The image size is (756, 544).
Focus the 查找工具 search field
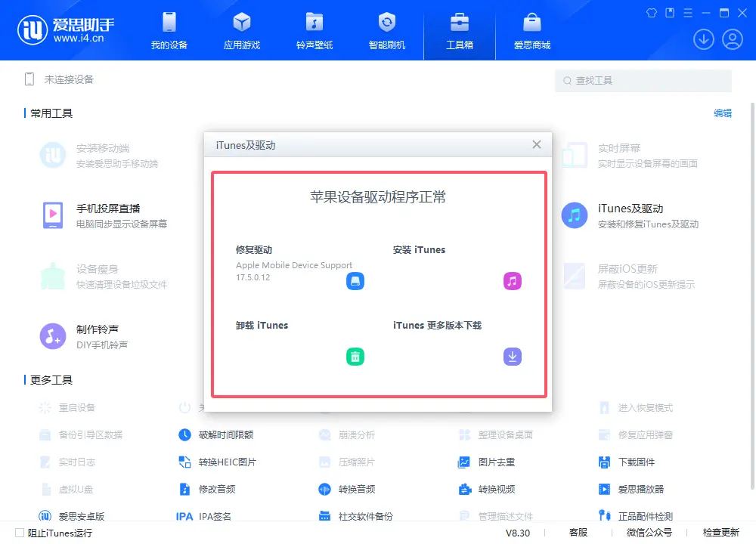[x=643, y=81]
